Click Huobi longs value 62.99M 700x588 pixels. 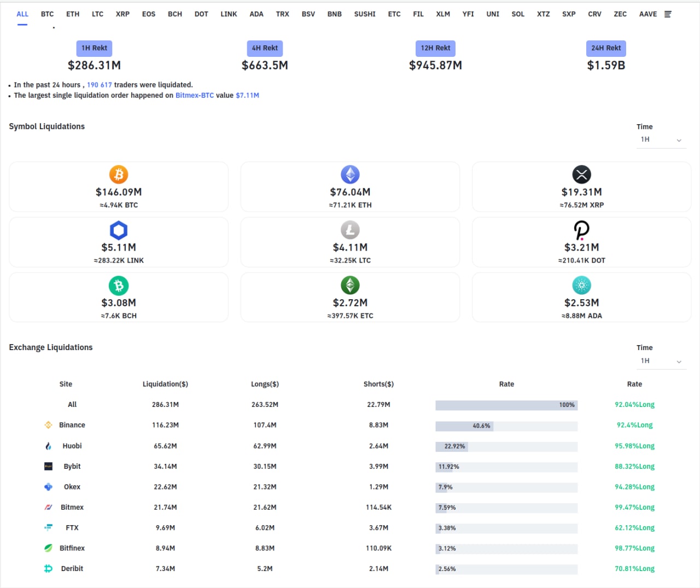click(x=265, y=446)
